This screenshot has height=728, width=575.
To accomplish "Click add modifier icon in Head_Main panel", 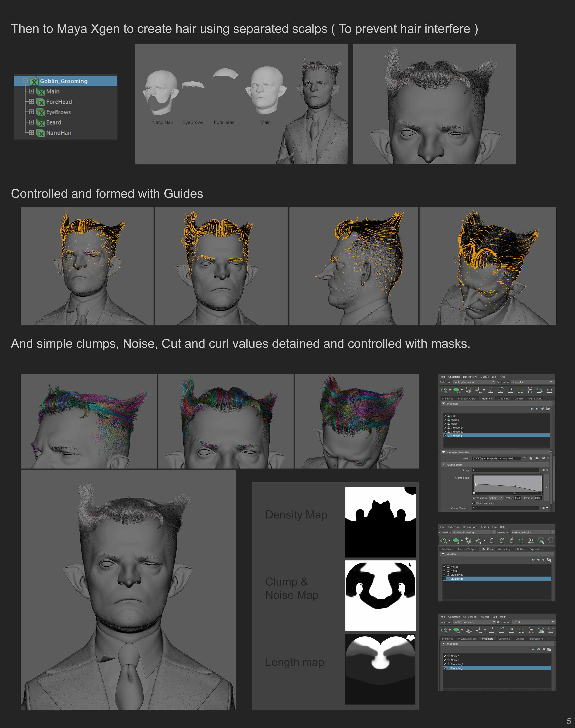I will (542, 409).
